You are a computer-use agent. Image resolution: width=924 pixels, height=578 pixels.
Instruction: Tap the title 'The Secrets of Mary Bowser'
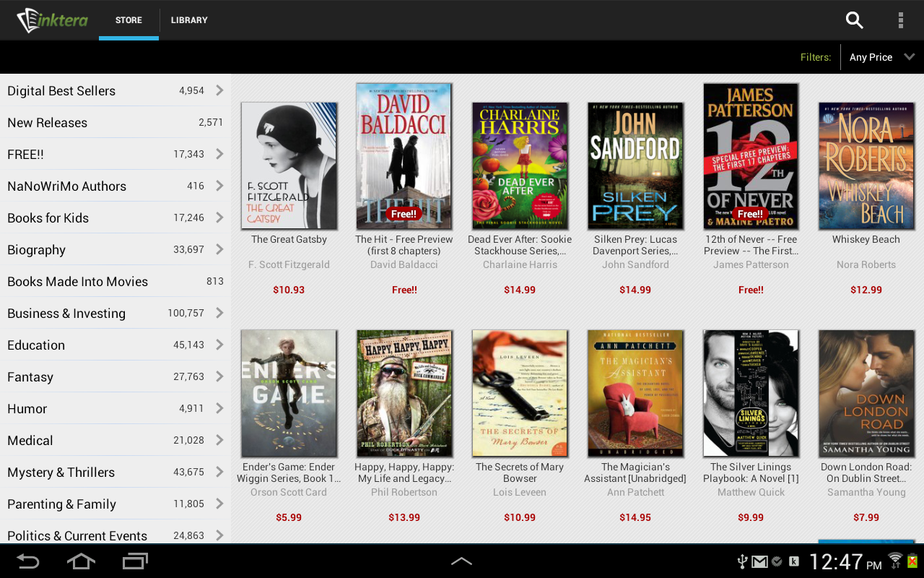pos(520,473)
